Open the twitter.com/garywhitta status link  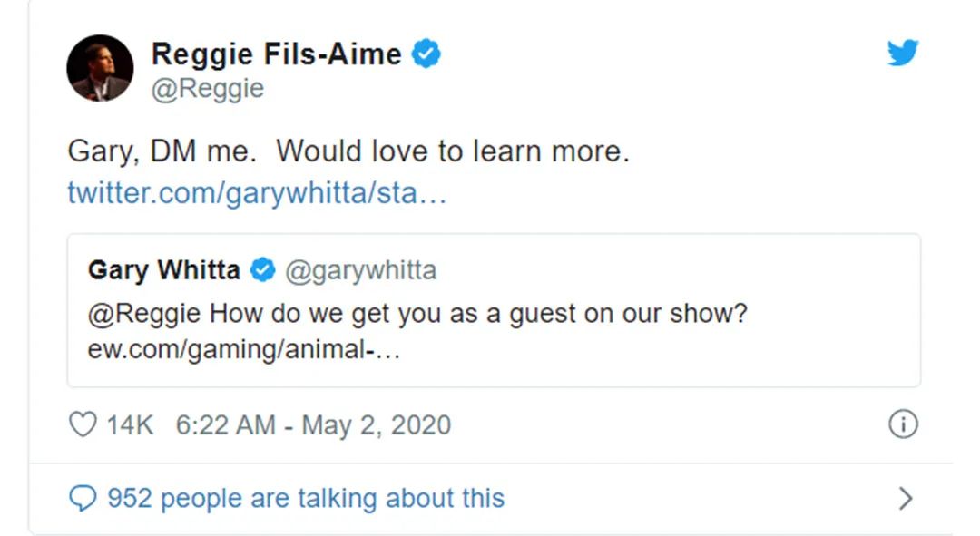coord(257,193)
